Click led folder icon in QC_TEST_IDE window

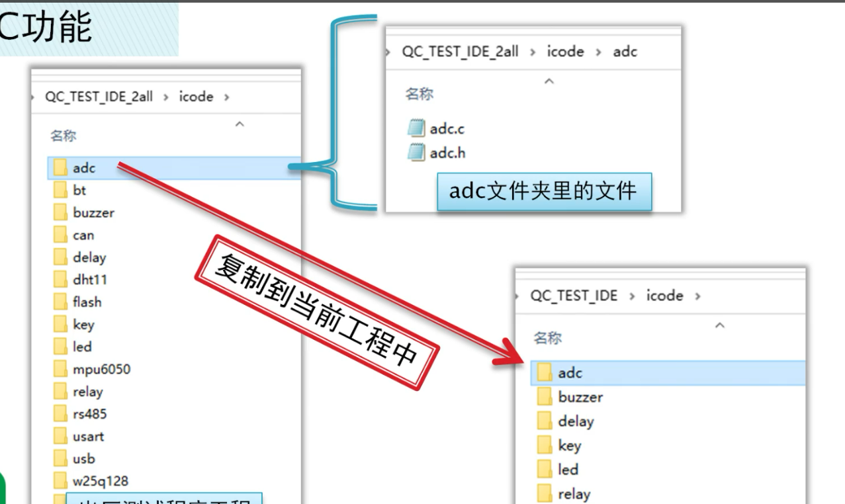pos(545,470)
